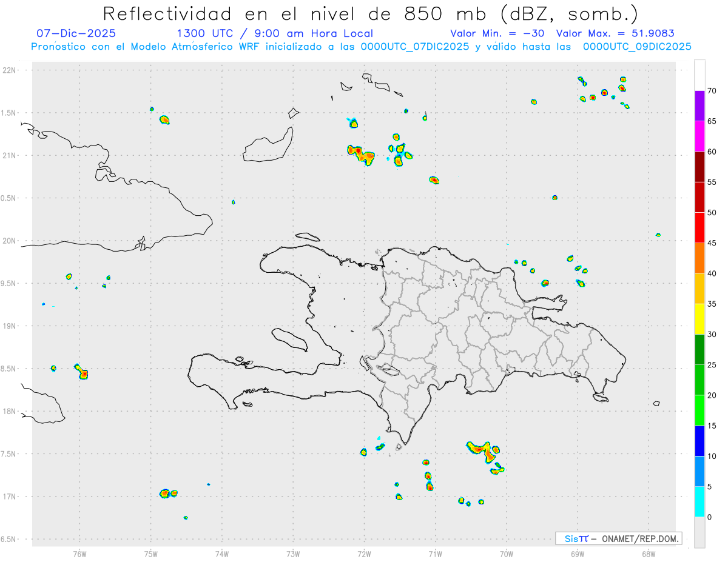Click the "22N" latitude label
728x562 pixels.
(10, 70)
